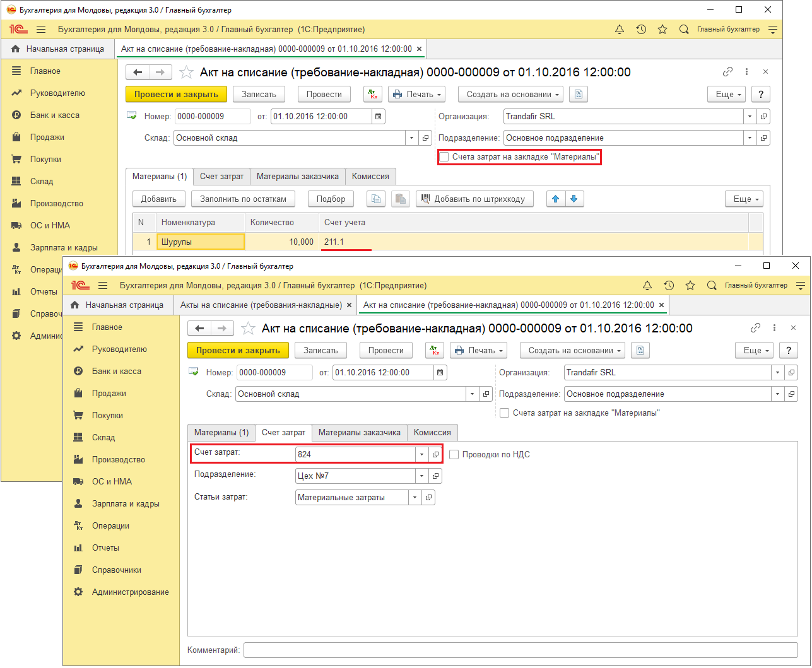
Task: Expand Счет затрат 824 dropdown
Action: [422, 454]
